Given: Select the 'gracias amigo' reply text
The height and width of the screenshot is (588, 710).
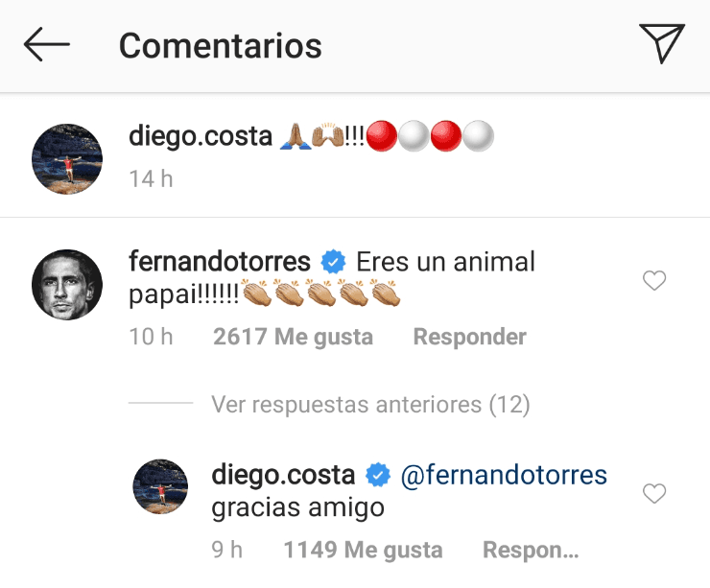Looking at the screenshot, I should tap(297, 508).
